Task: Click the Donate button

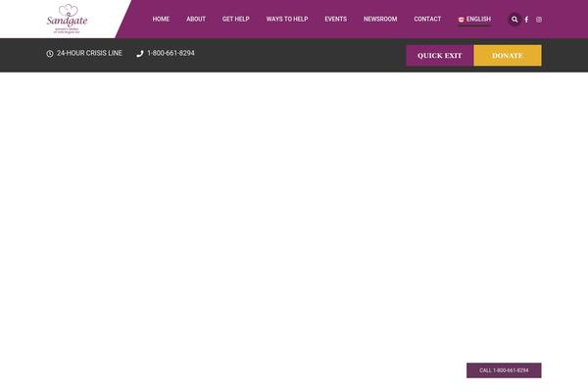Action: tap(508, 56)
